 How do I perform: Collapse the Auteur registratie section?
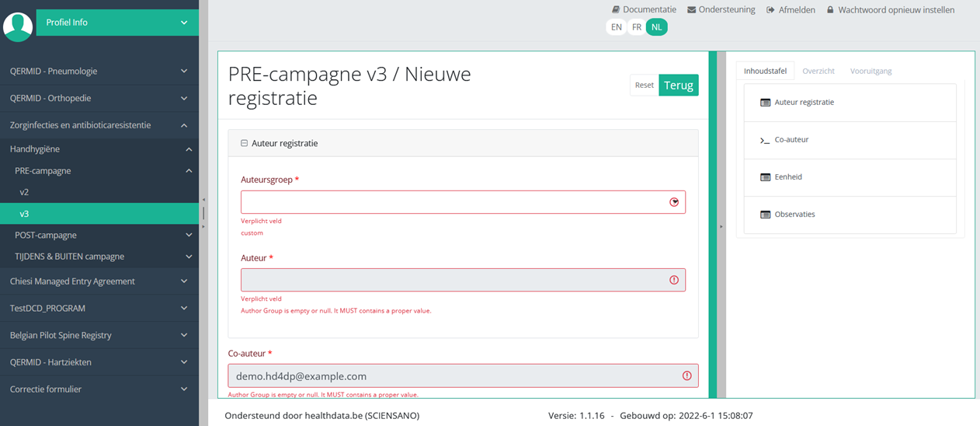coord(244,143)
